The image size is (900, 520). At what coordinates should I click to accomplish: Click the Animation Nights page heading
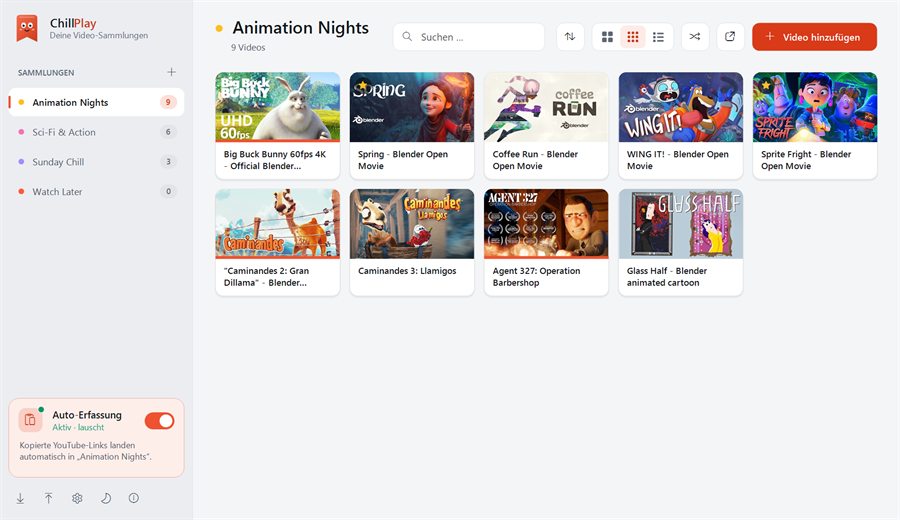pos(300,28)
